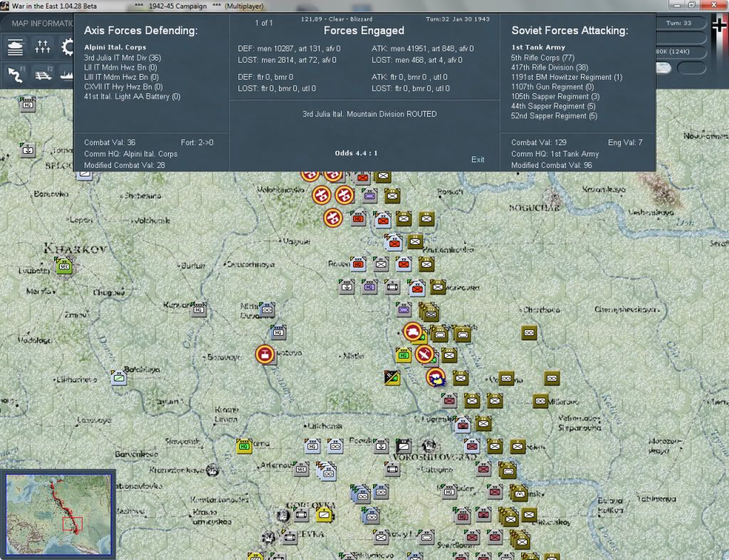The height and width of the screenshot is (560, 729).
Task: Click the aircraft air-strike battle marker
Action: [424, 354]
